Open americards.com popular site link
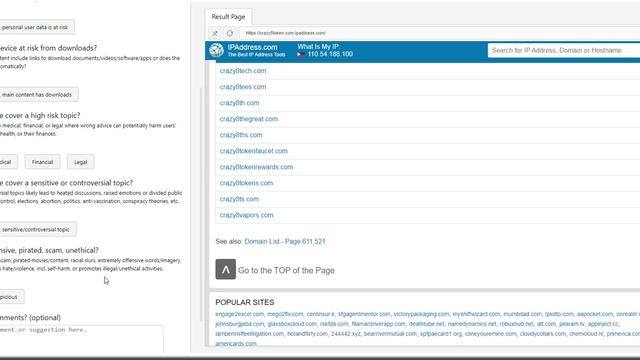 coord(236,343)
